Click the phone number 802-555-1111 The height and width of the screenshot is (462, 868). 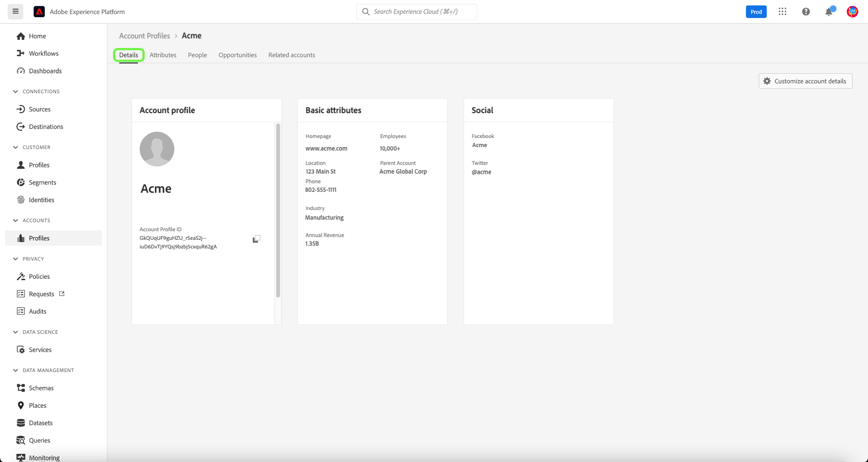click(x=321, y=190)
